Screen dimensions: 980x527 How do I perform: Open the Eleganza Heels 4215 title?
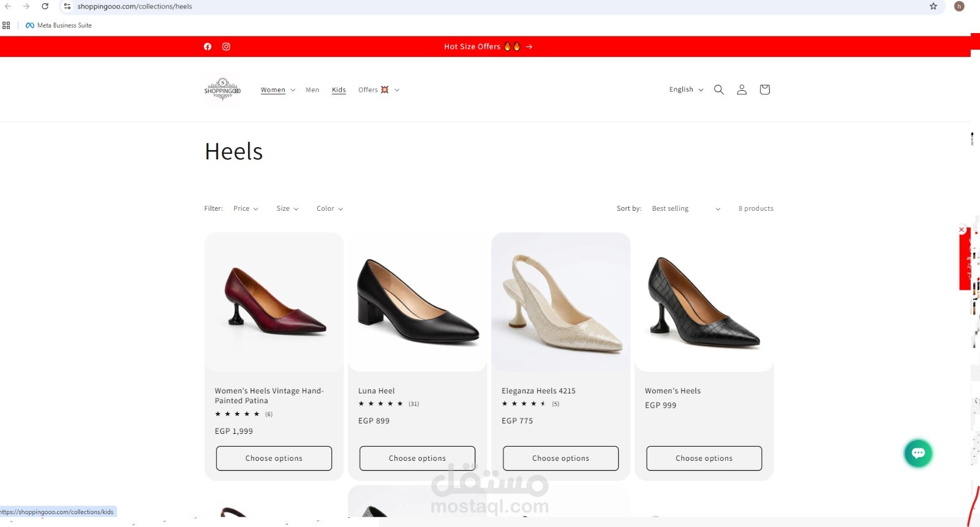click(538, 391)
